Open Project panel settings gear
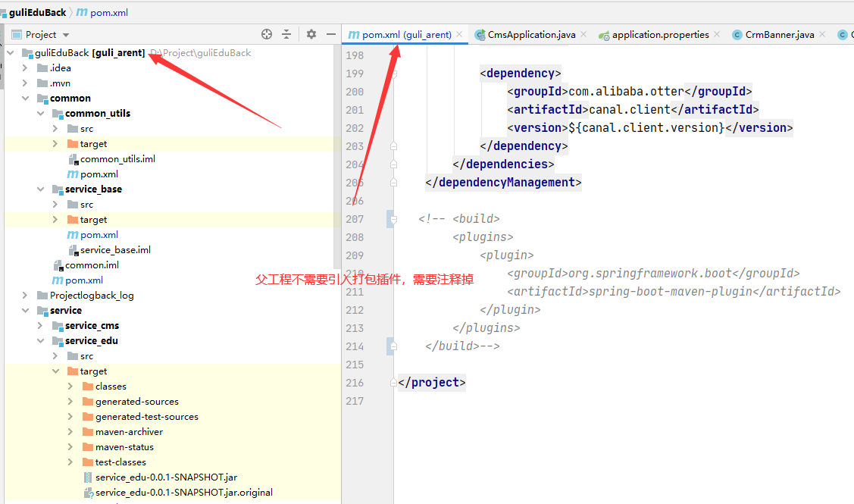Viewport: 854px width, 504px height. [311, 34]
